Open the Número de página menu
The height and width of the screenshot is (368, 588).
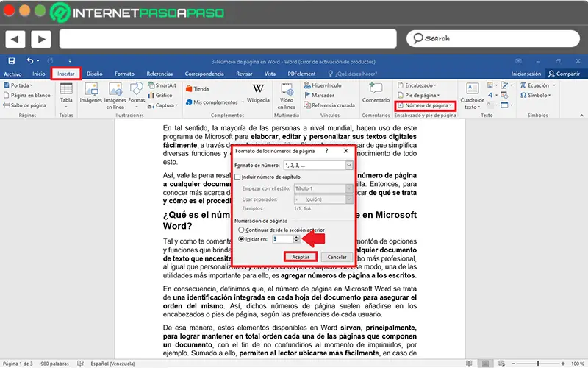tap(425, 105)
